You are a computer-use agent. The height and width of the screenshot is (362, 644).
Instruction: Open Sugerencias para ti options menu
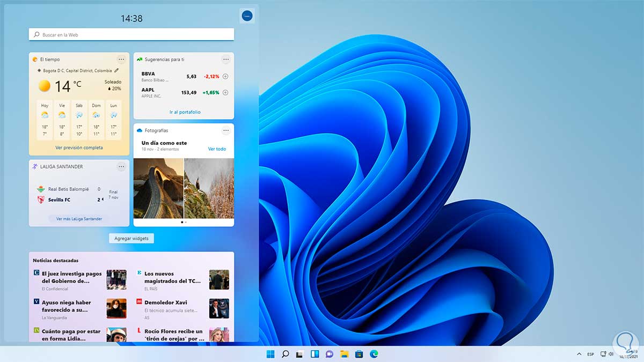pyautogui.click(x=226, y=60)
